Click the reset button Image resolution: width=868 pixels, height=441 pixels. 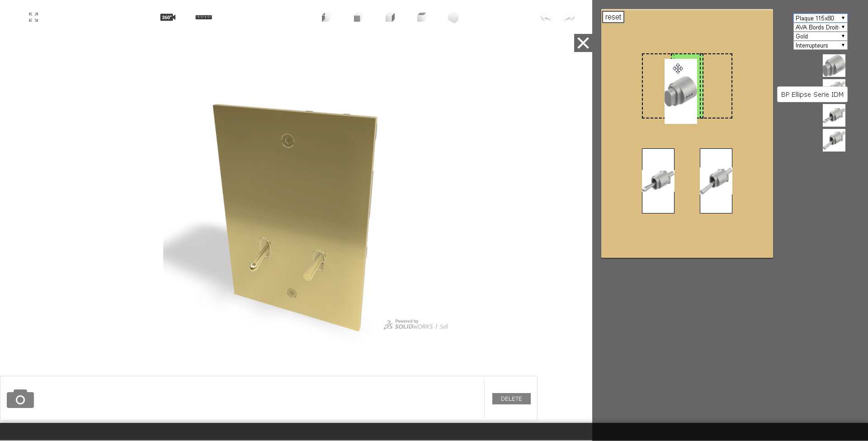click(x=613, y=17)
